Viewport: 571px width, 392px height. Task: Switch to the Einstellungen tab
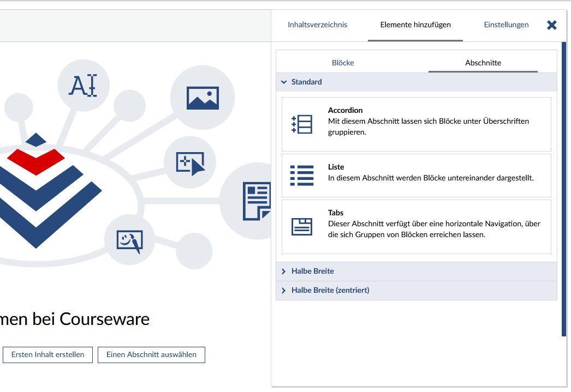pos(506,25)
